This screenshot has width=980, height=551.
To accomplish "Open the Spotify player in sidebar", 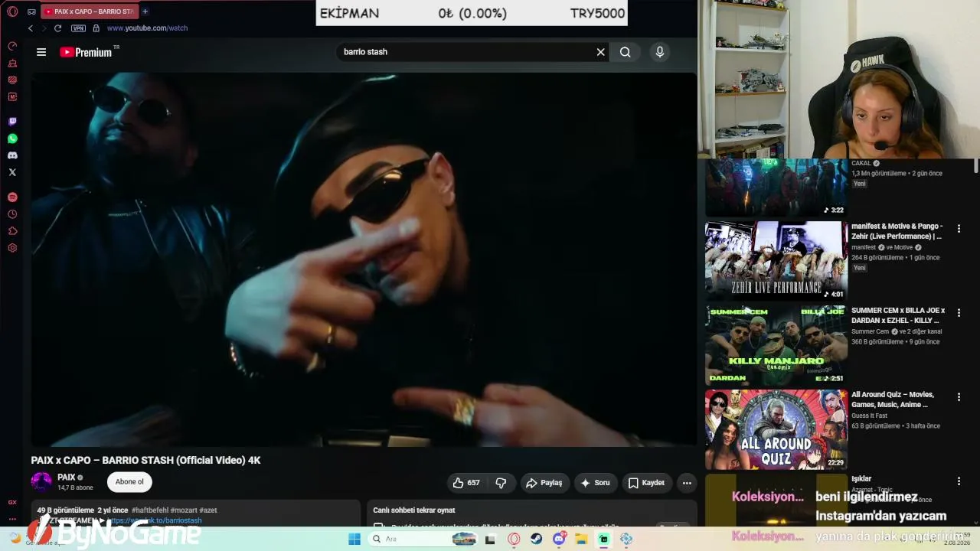I will (12, 197).
